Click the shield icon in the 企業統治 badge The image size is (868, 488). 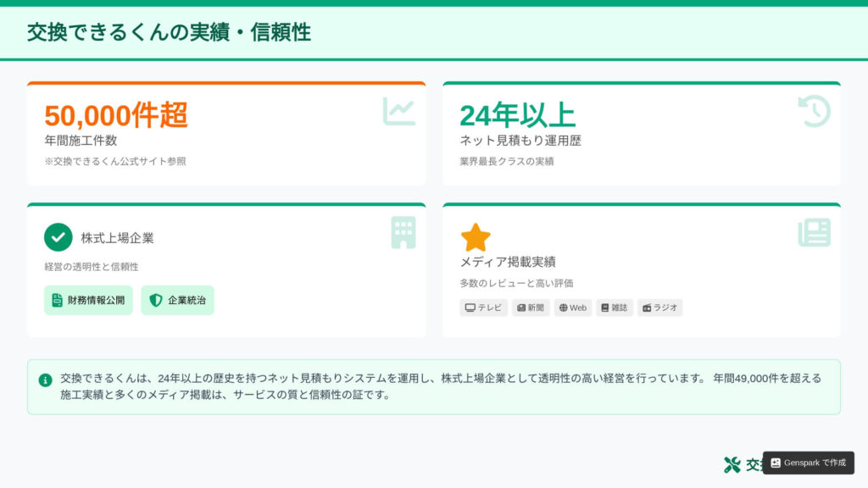coord(156,300)
